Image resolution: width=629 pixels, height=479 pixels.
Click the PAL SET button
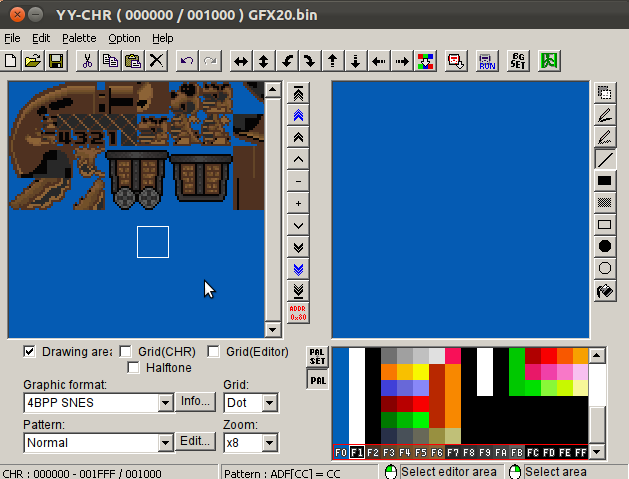click(317, 357)
